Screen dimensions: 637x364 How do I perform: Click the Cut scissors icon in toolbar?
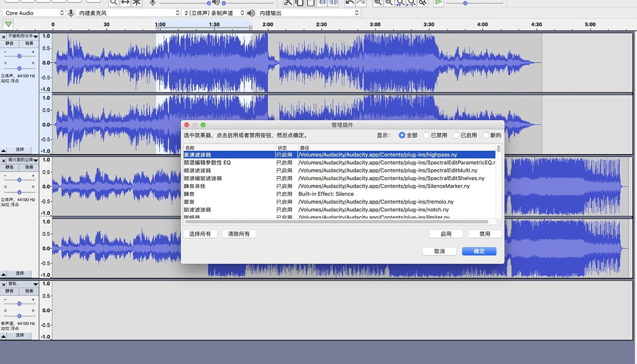pyautogui.click(x=288, y=2)
